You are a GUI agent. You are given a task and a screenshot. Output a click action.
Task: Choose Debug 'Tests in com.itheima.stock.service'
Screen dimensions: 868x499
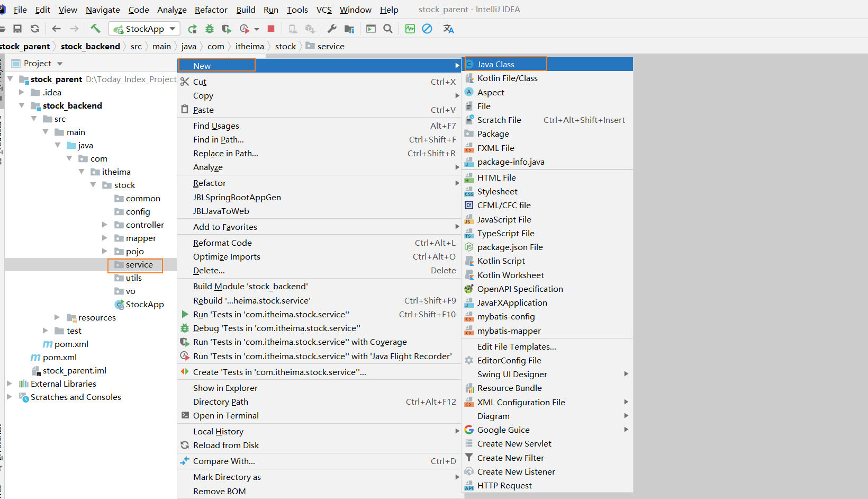319,328
